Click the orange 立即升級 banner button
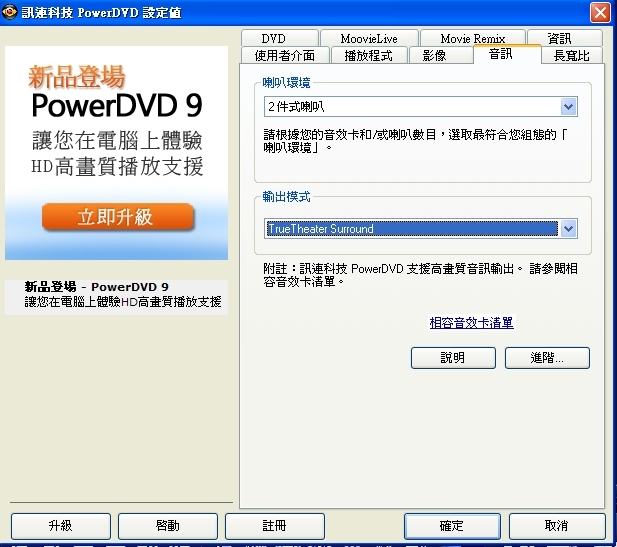The image size is (617, 547). pos(118,217)
